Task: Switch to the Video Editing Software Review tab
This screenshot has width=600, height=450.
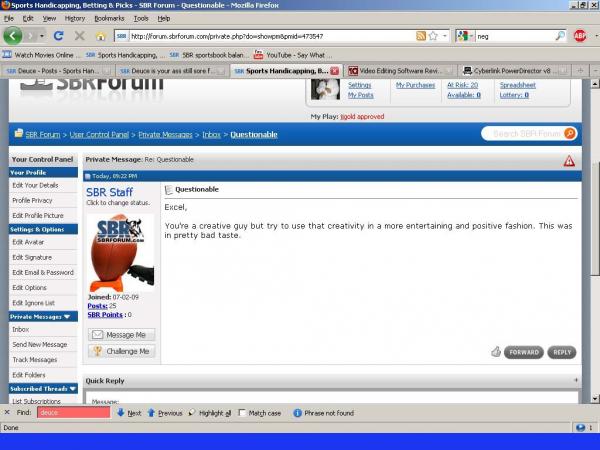Action: (x=398, y=71)
